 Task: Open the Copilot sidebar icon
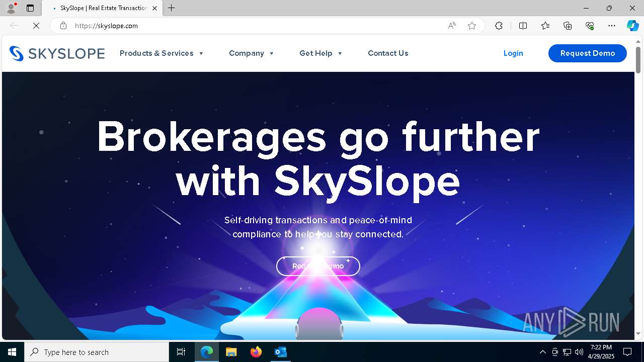tap(632, 26)
